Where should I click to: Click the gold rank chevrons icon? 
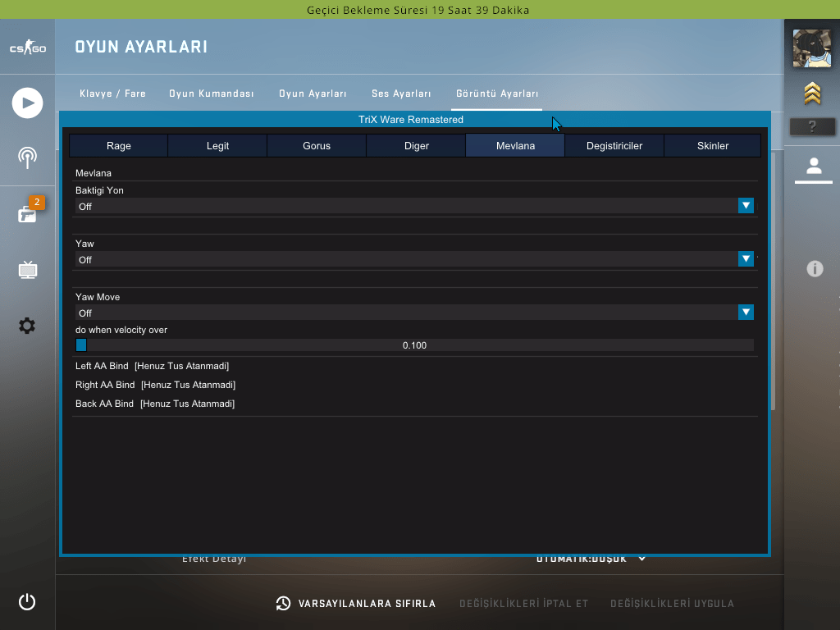pos(812,94)
